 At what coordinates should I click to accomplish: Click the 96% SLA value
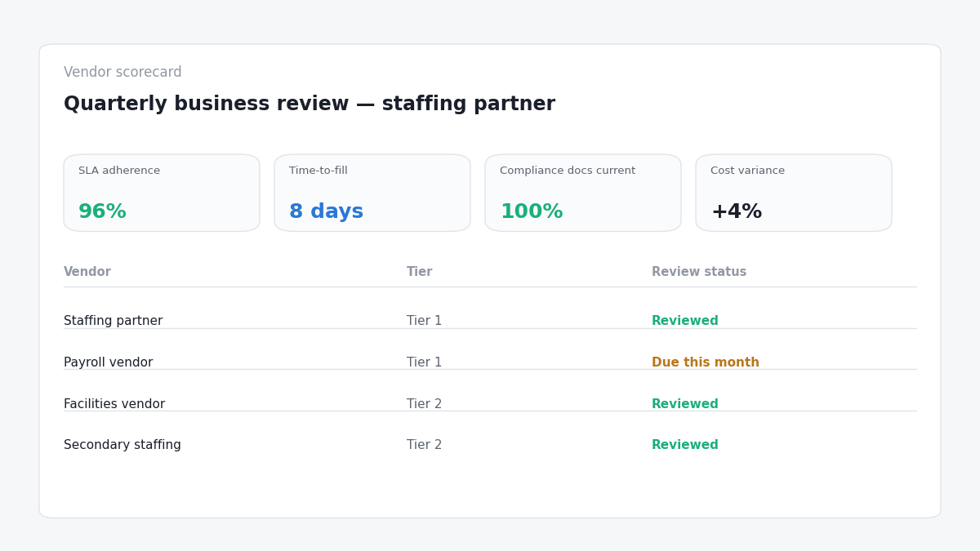pyautogui.click(x=102, y=212)
